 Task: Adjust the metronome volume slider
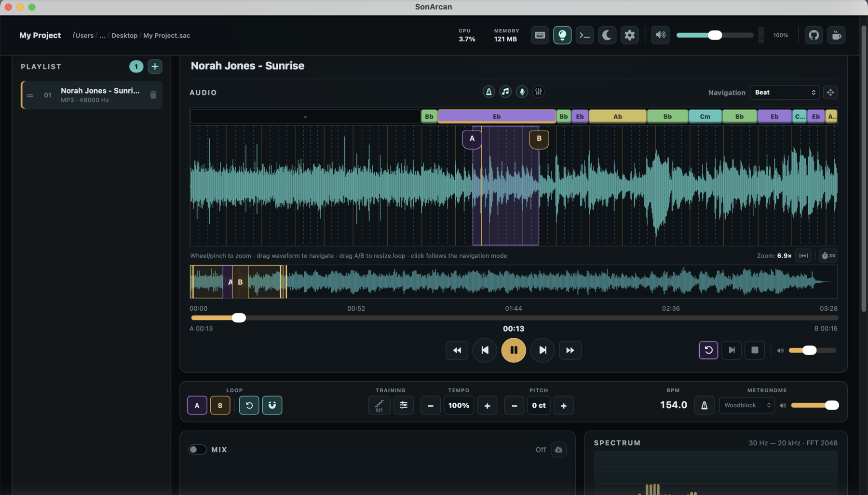click(x=815, y=405)
